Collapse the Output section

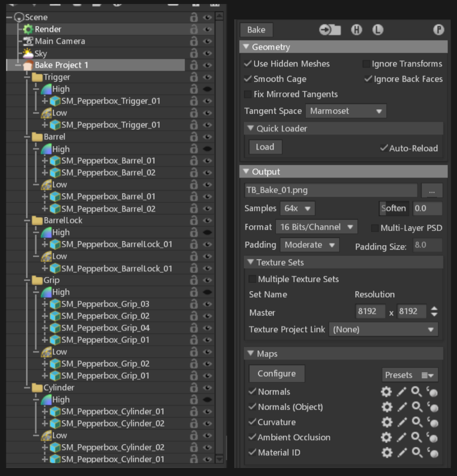pos(246,172)
